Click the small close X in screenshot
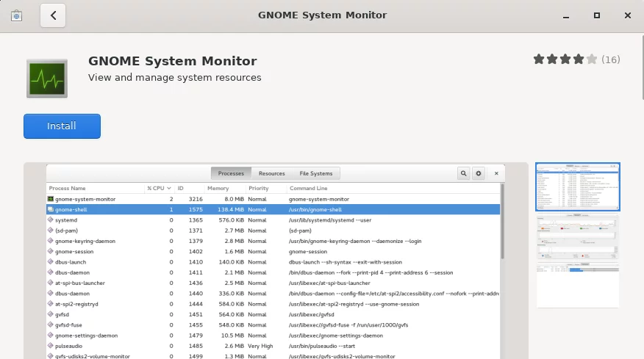Viewport: 644px width, 359px height. coord(496,173)
